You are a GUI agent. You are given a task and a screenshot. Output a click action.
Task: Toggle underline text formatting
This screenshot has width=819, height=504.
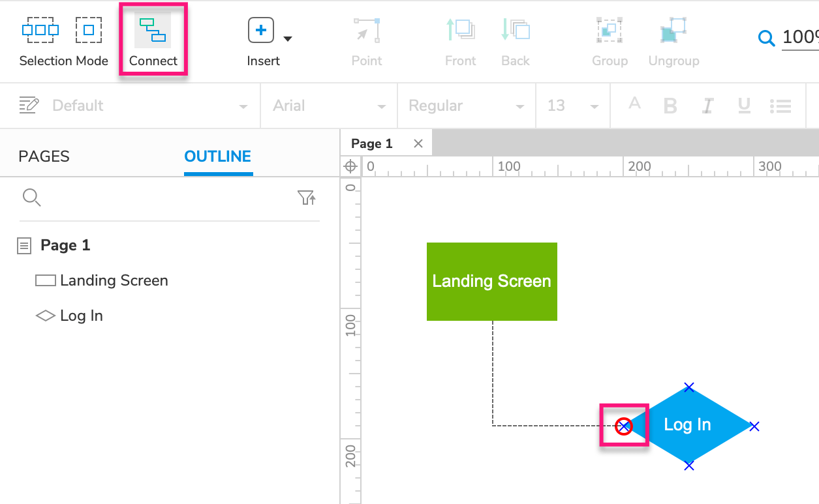click(744, 105)
